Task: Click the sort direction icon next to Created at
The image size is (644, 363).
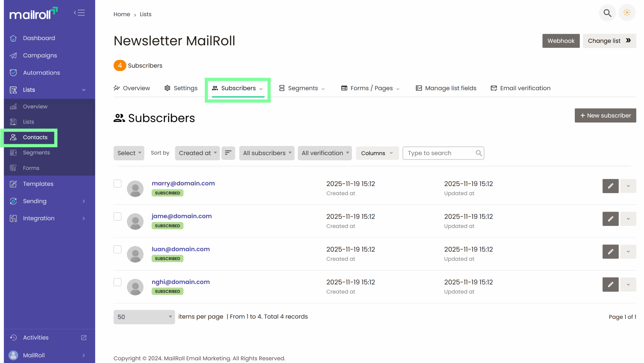Action: [x=228, y=153]
